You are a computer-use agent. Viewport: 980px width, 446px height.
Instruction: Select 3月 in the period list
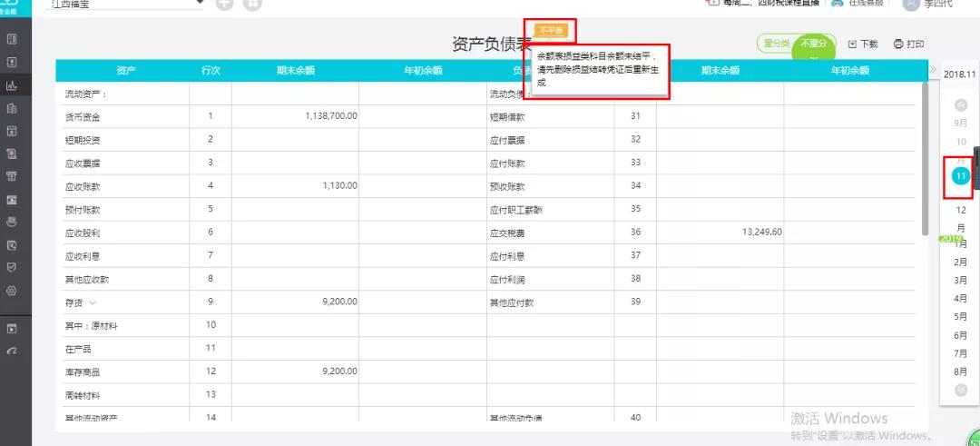pos(961,281)
